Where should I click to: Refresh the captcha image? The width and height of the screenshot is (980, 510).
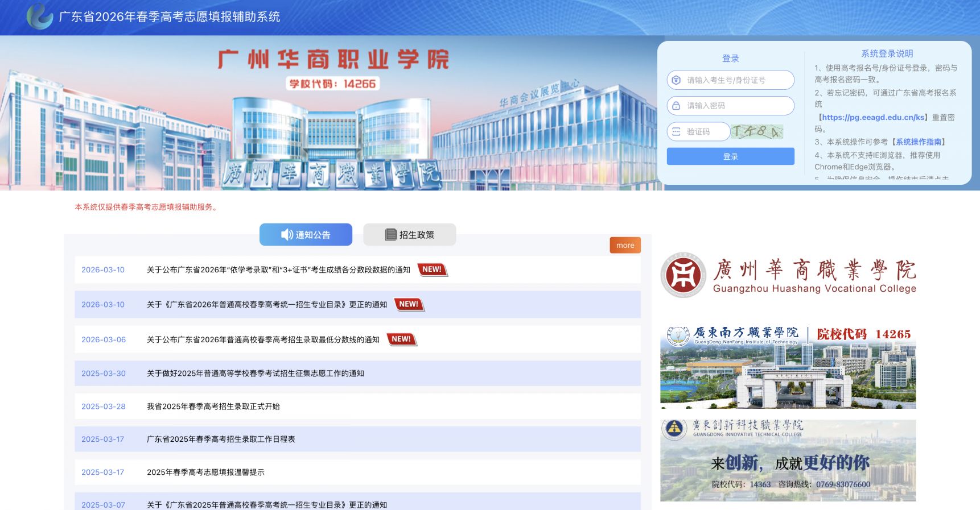(x=757, y=132)
